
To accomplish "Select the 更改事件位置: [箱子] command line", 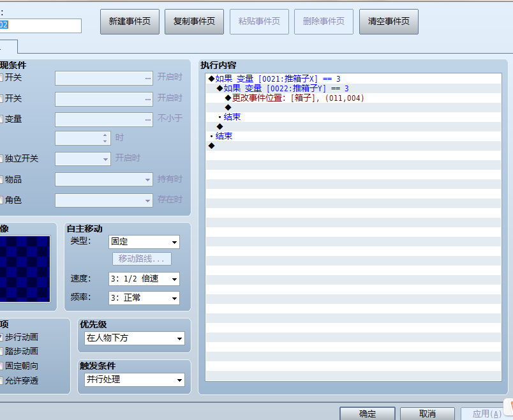I will [x=353, y=98].
